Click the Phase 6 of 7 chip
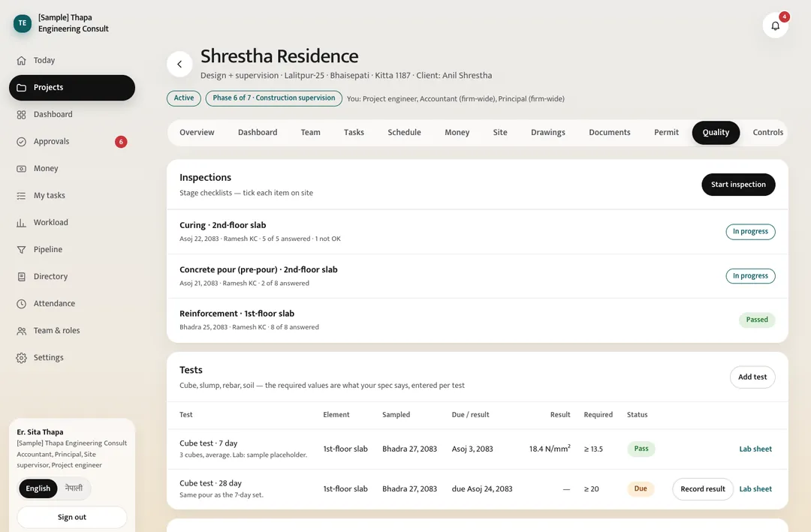Viewport: 811px width, 532px height. [x=273, y=98]
